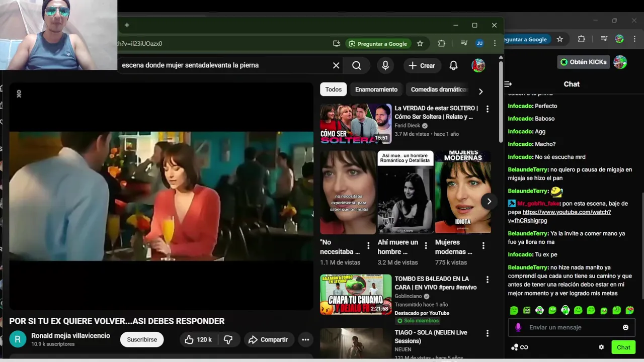Open options for Mujeres modernas Short
The image size is (644, 362).
click(483, 246)
